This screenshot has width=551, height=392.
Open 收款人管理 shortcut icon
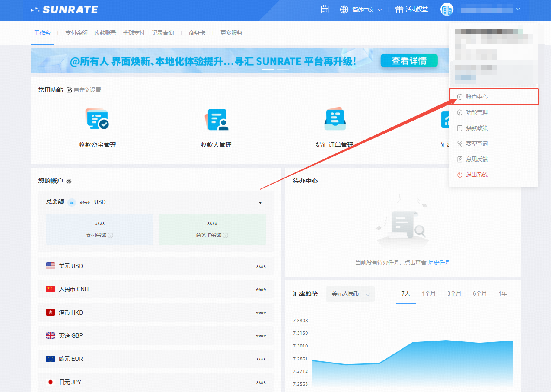[217, 119]
